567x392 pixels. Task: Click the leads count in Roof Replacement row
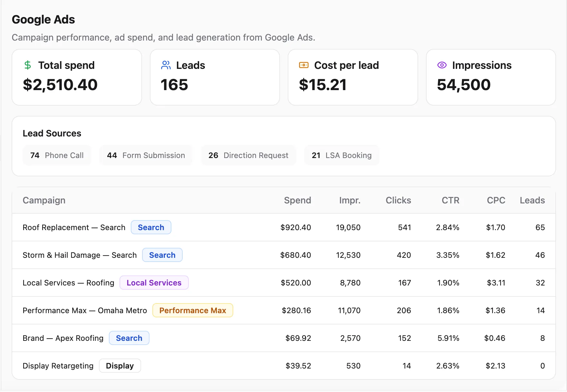pos(540,228)
